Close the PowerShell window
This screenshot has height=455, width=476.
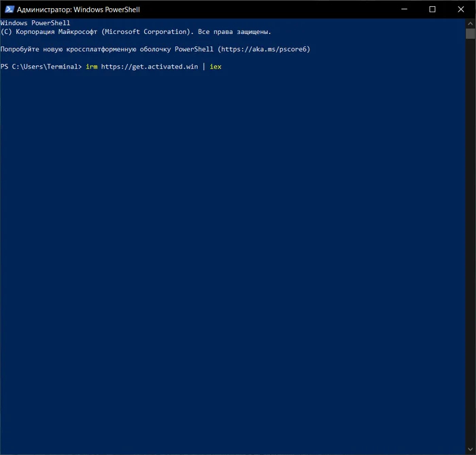pos(462,10)
